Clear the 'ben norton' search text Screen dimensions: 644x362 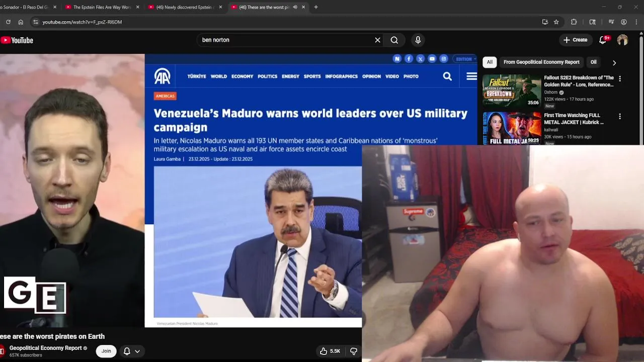377,40
